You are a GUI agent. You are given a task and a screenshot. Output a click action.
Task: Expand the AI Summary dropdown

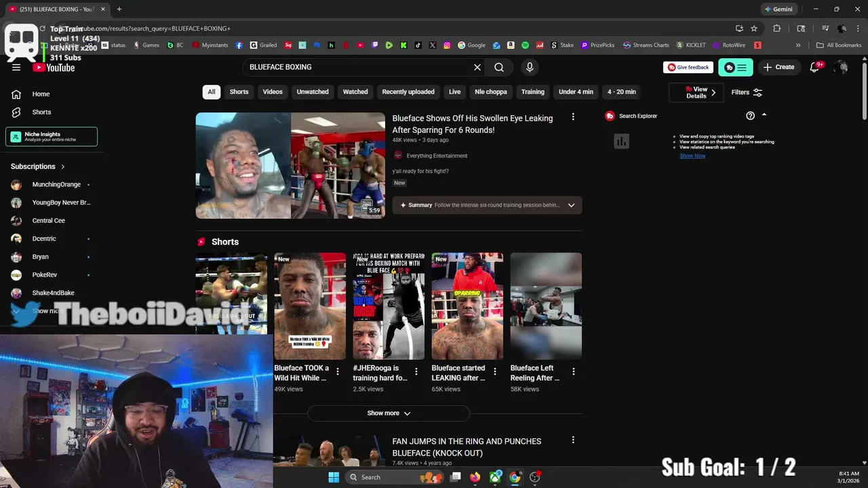571,205
